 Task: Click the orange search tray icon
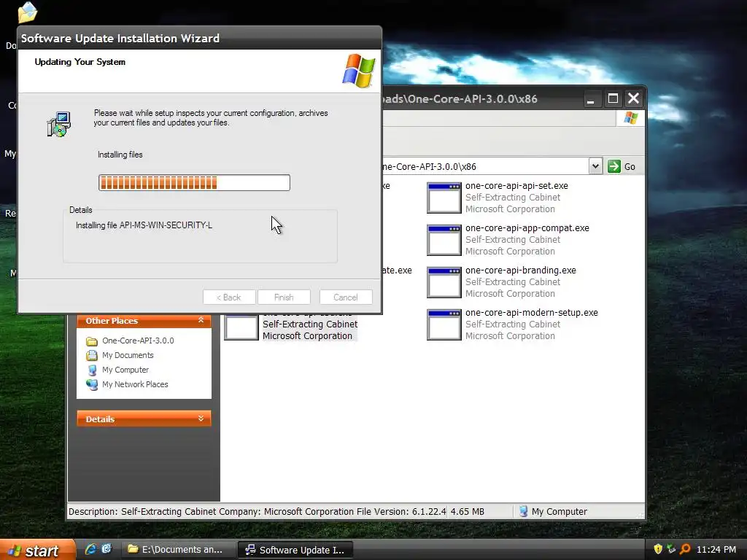pos(684,549)
